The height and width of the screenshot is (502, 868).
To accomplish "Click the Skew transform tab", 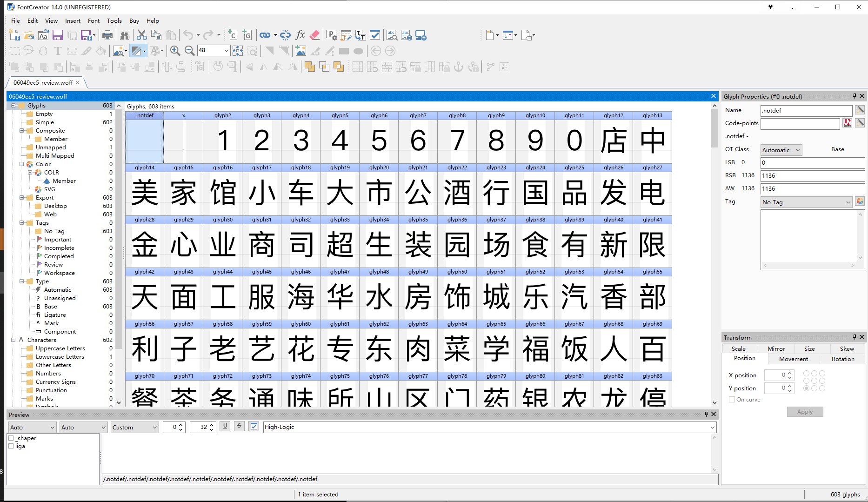I will (847, 348).
